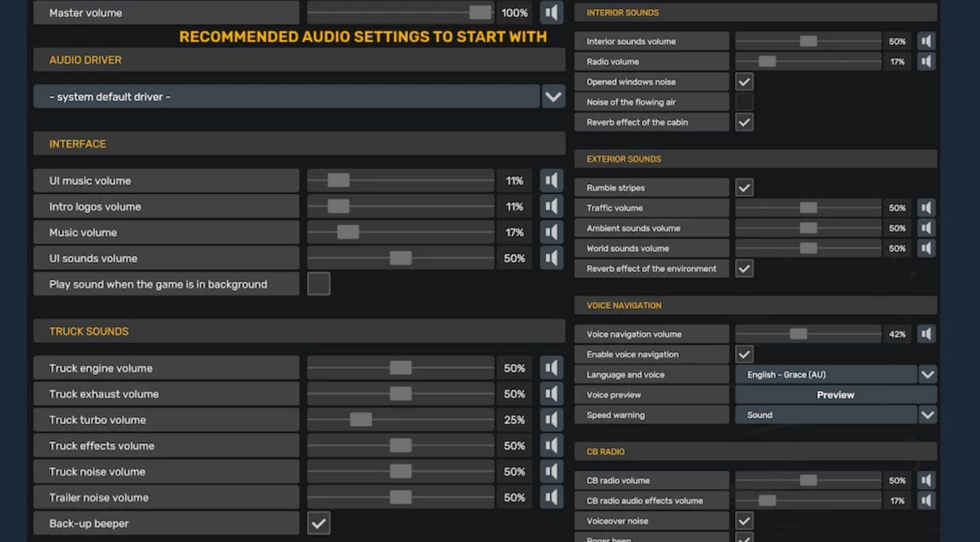Screen dimensions: 980x542
Task: Enable Play sound when game in background
Action: (x=319, y=284)
